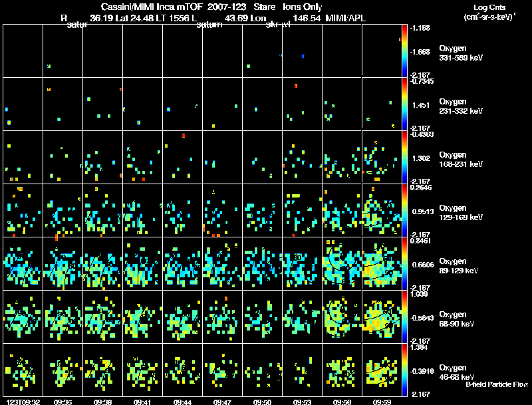Select the 'Oxygen 46-68 keV' label

(457, 372)
